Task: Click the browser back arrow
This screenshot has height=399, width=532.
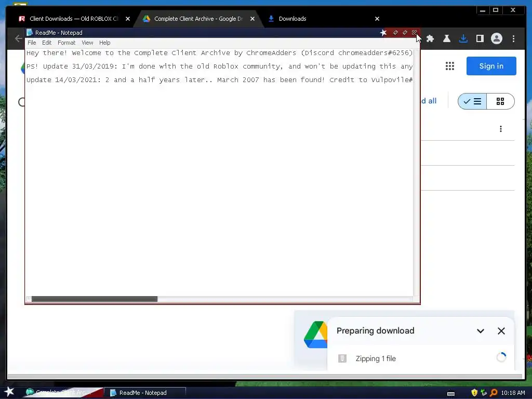Action: click(19, 38)
